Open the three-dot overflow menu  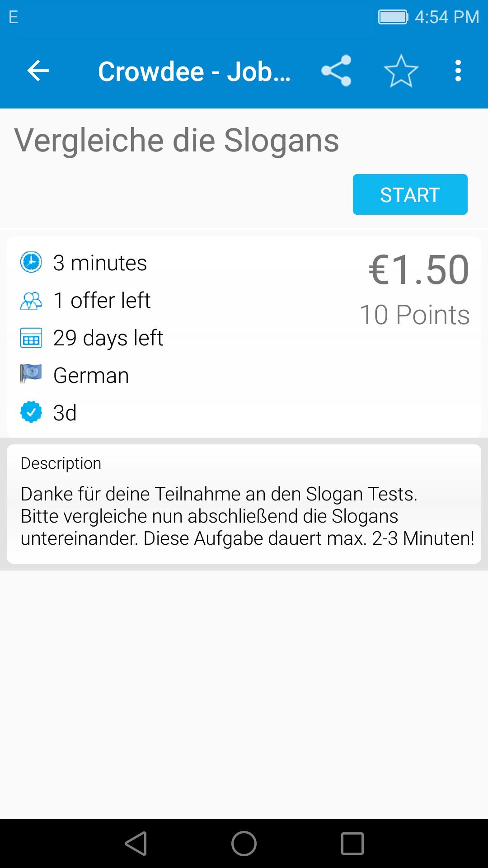[458, 71]
